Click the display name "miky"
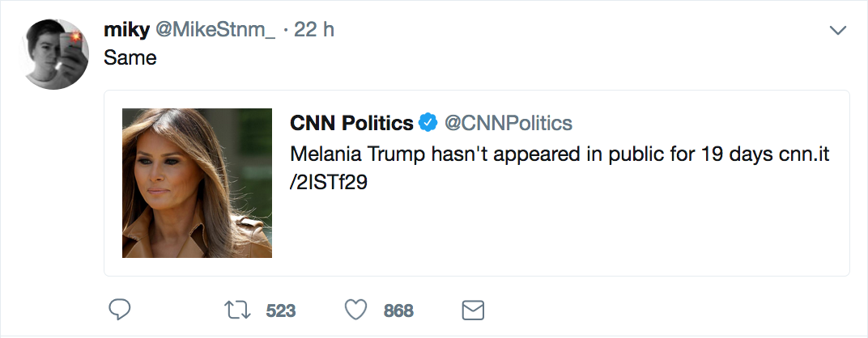The width and height of the screenshot is (868, 338). 126,30
